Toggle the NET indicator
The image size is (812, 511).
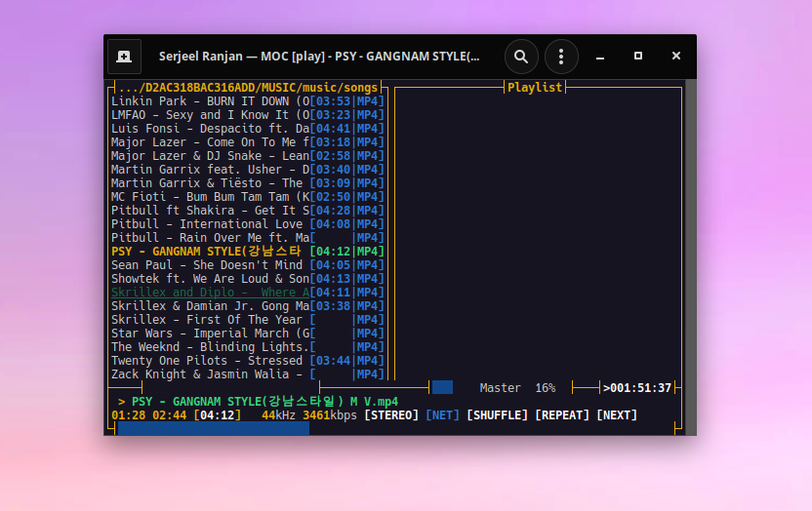coord(442,415)
